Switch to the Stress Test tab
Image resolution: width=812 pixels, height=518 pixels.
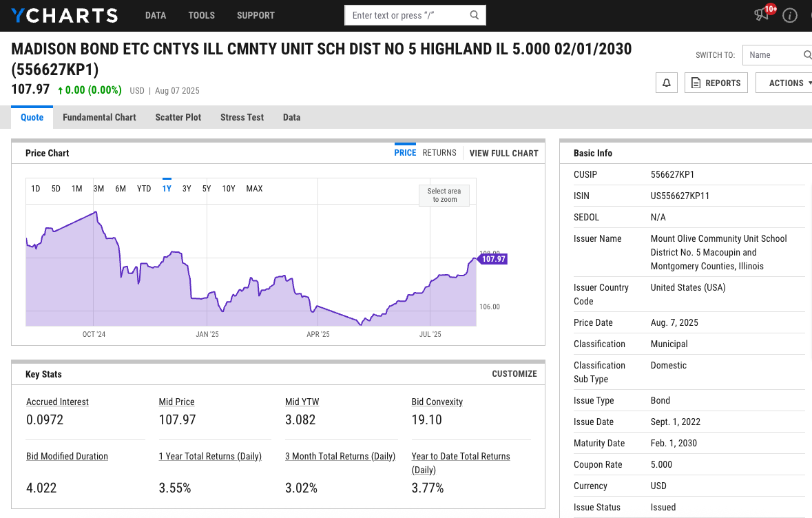point(242,117)
